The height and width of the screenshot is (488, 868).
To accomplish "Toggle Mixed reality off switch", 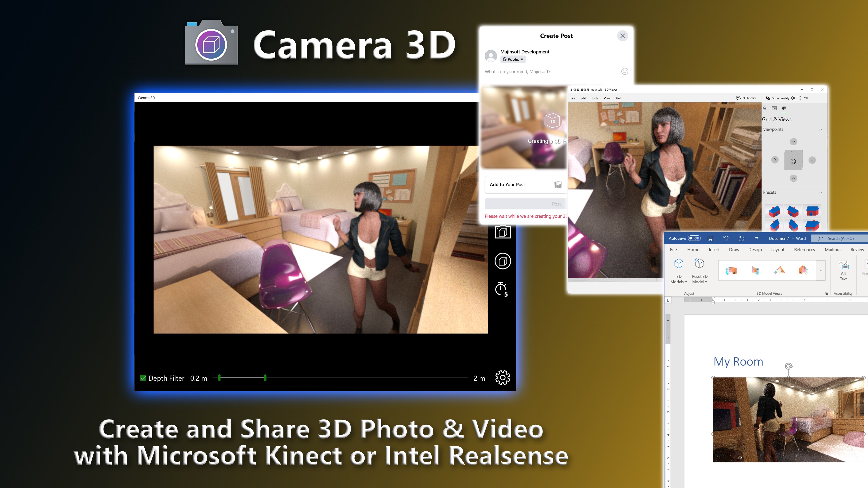I will pos(796,98).
